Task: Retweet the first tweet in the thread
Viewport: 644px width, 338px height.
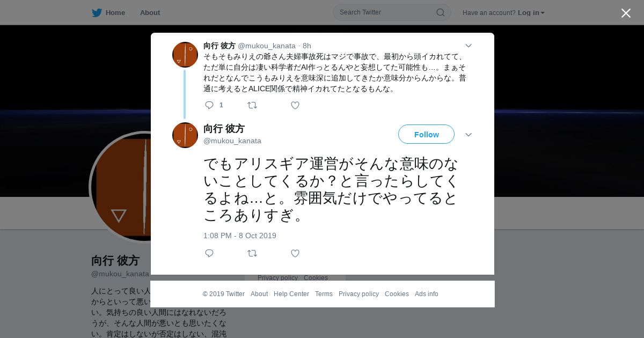Action: click(x=252, y=105)
